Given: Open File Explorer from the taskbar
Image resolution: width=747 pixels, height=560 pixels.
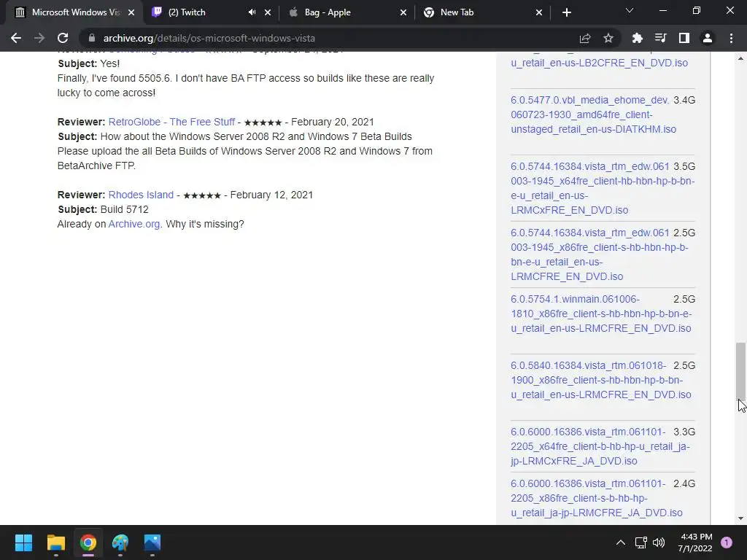Looking at the screenshot, I should pos(55,542).
